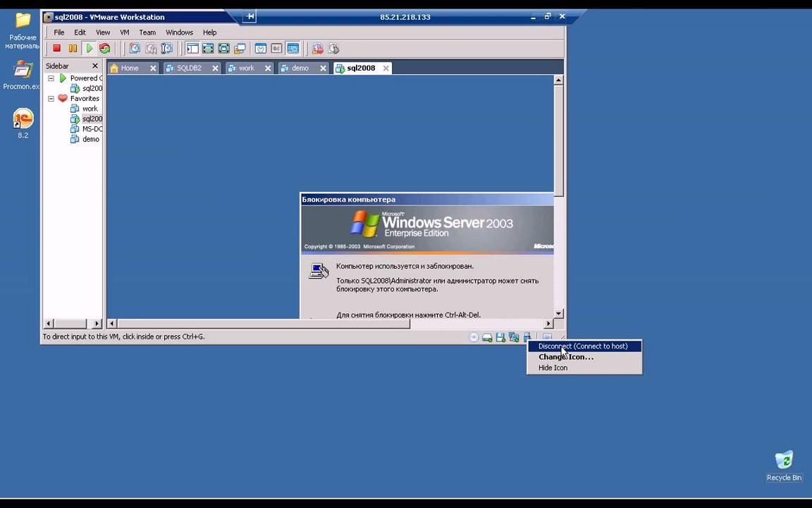This screenshot has width=812, height=508.
Task: Collapse the Powered On tree node
Action: tap(51, 78)
